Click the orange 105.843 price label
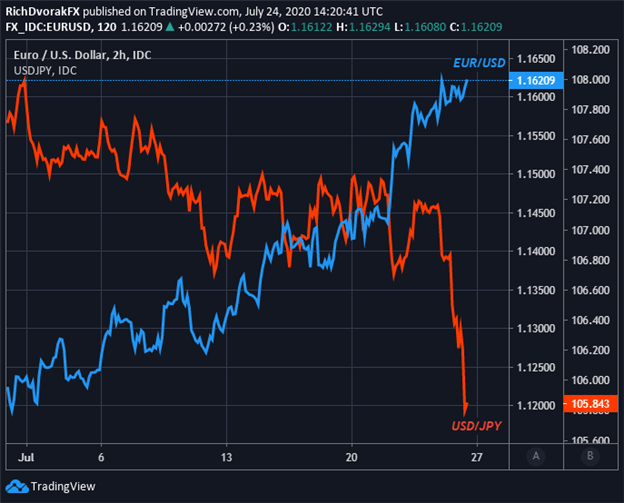The image size is (624, 503). point(591,404)
